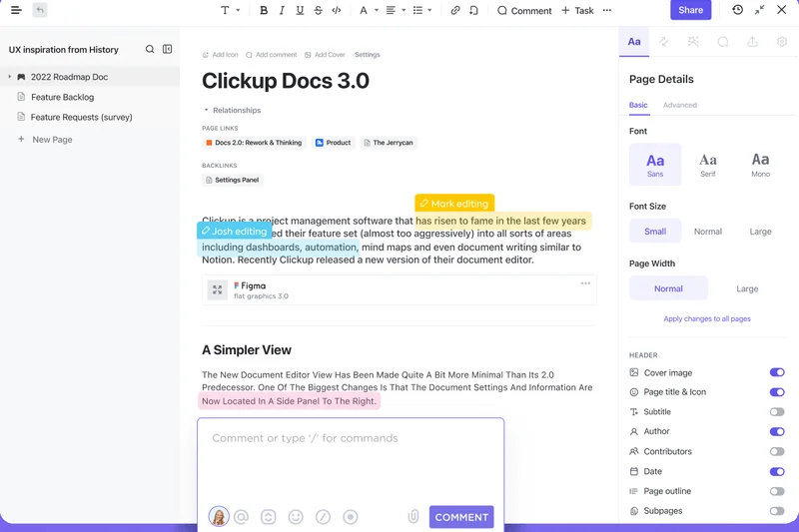Add a Task from the toolbar
Image resolution: width=799 pixels, height=532 pixels.
coord(577,10)
